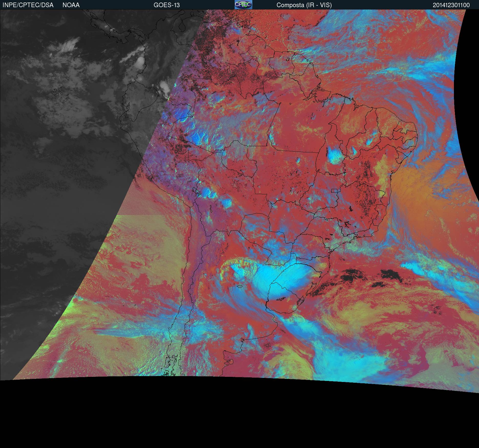Click the GOES-13 satellite label
The height and width of the screenshot is (448, 479).
click(x=166, y=5)
